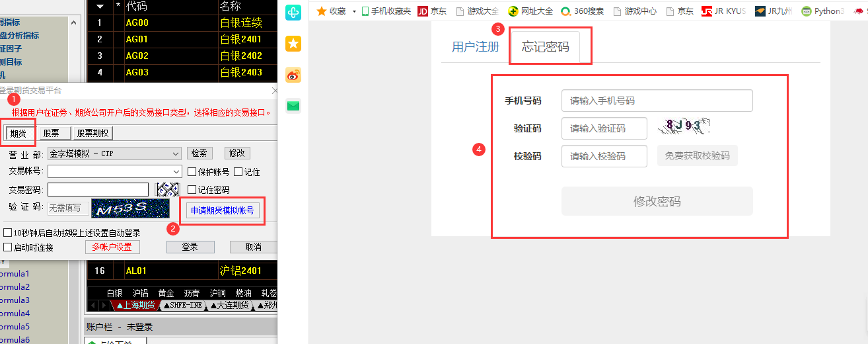This screenshot has height=344, width=868.
Task: Switch to the 用户注册 tab
Action: pyautogui.click(x=475, y=47)
